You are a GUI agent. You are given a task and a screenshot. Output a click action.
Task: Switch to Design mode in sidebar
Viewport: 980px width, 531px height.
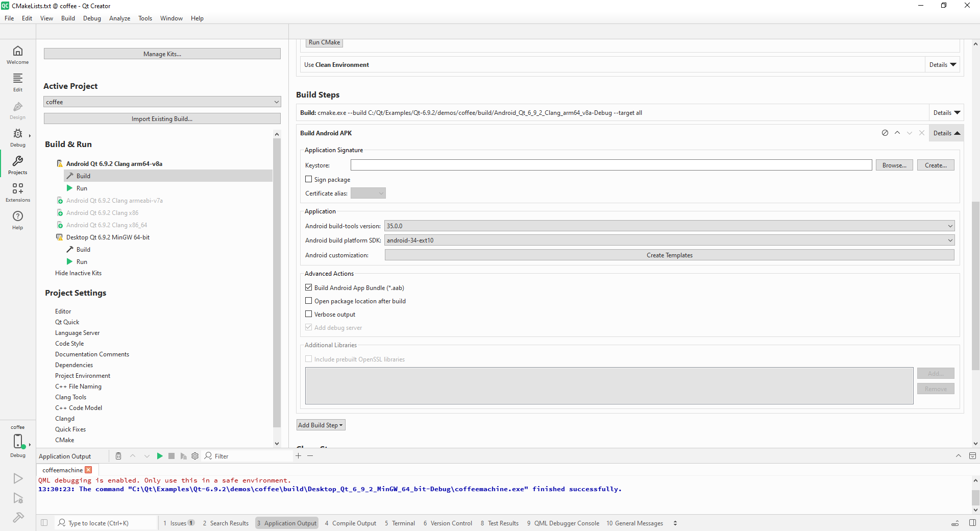18,110
